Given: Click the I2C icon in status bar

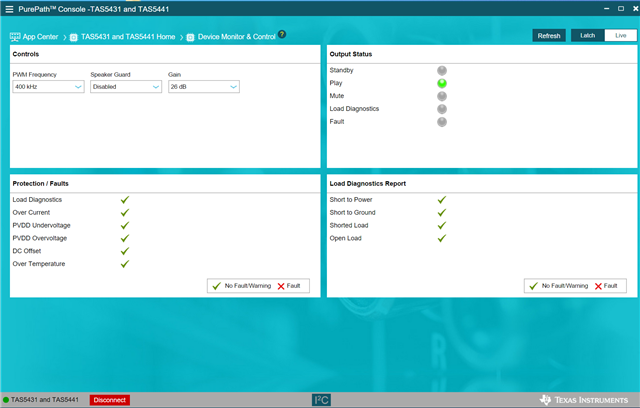Looking at the screenshot, I should click(x=321, y=400).
